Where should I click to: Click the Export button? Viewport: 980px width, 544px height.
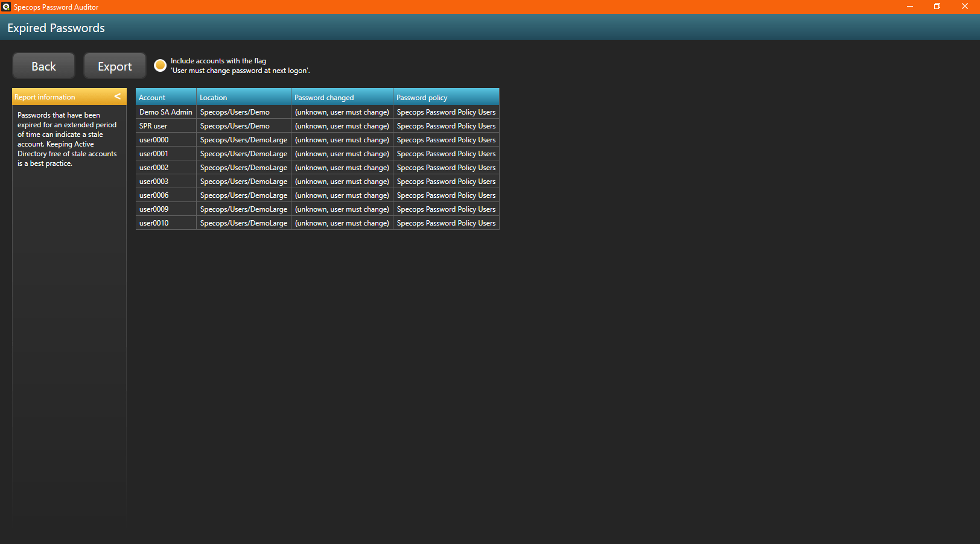115,66
